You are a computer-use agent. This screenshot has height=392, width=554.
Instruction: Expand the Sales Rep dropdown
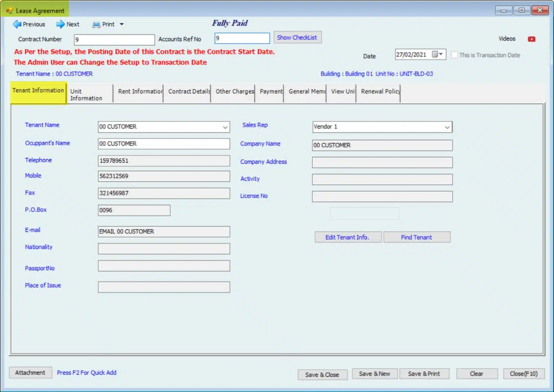click(x=447, y=127)
